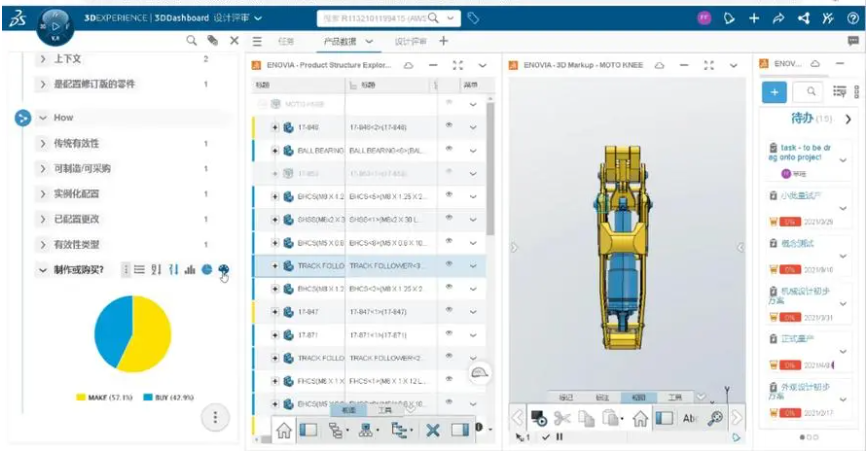Image resolution: width=867 pixels, height=461 pixels.
Task: Expand the 17-846 tree node
Action: point(275,127)
